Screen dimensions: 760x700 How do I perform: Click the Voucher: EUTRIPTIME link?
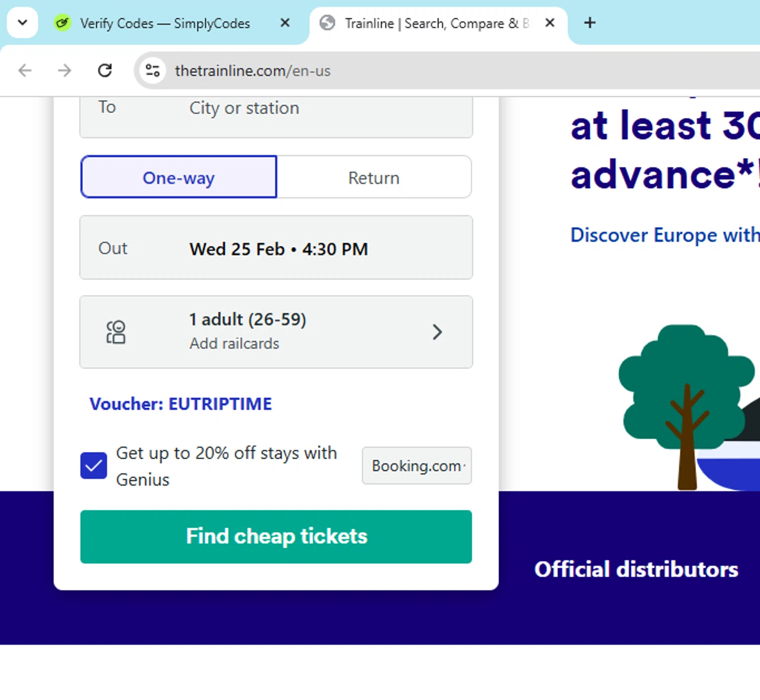[181, 404]
